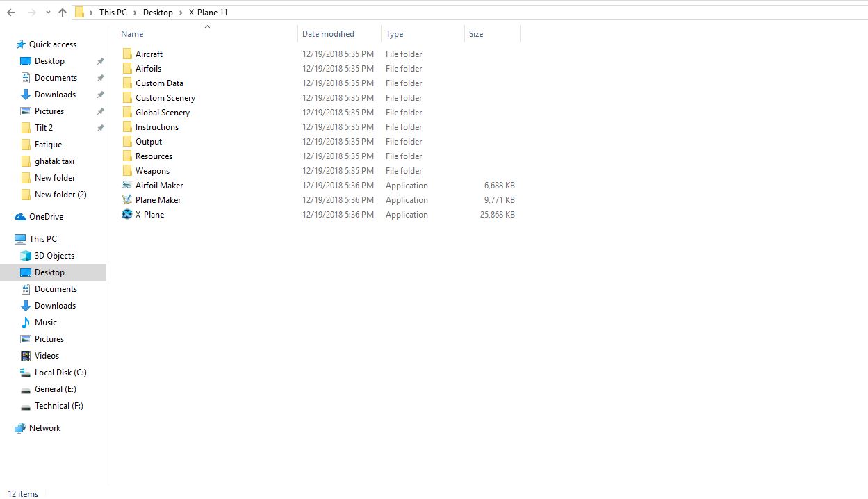This screenshot has width=868, height=499.
Task: Click Quick access in navigation pane
Action: (x=53, y=44)
